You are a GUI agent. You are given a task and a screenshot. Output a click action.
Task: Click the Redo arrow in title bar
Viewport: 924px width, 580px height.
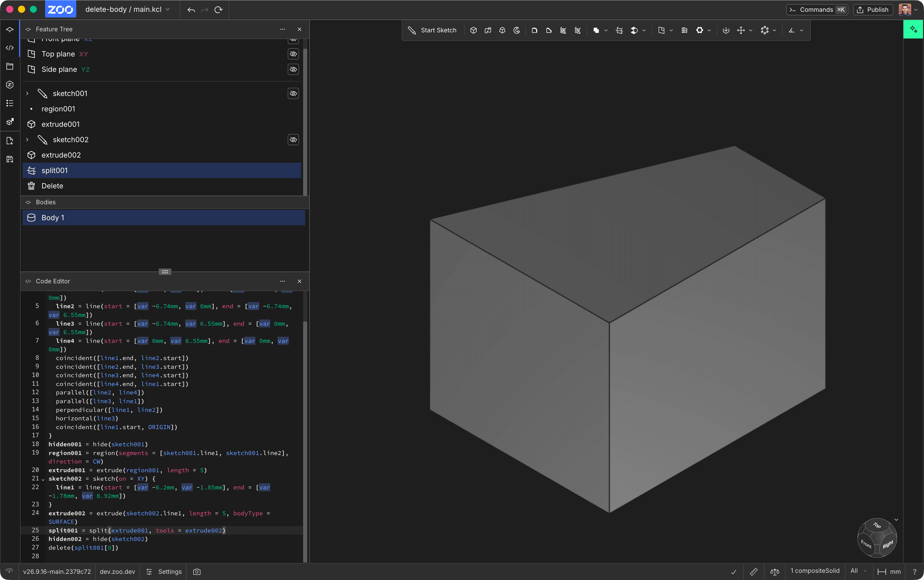(205, 9)
